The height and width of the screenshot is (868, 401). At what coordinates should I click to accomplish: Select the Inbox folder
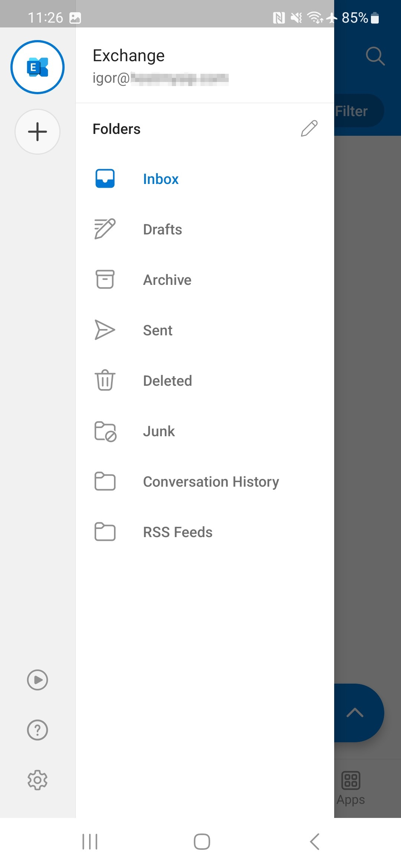click(161, 179)
